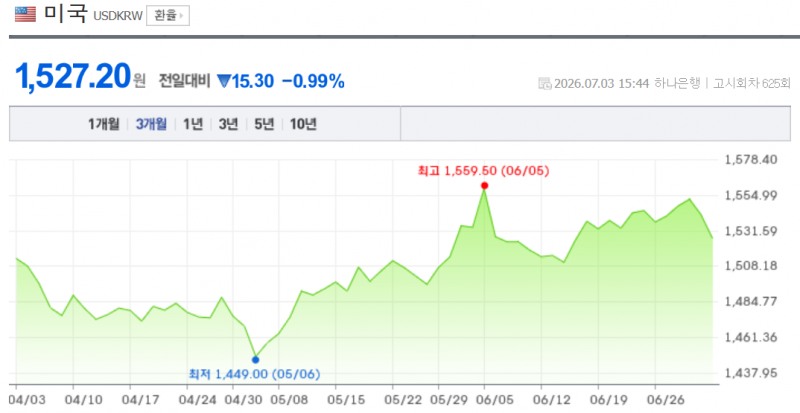The width and height of the screenshot is (800, 413).
Task: Click the 고시회차 625회 text
Action: [x=751, y=83]
